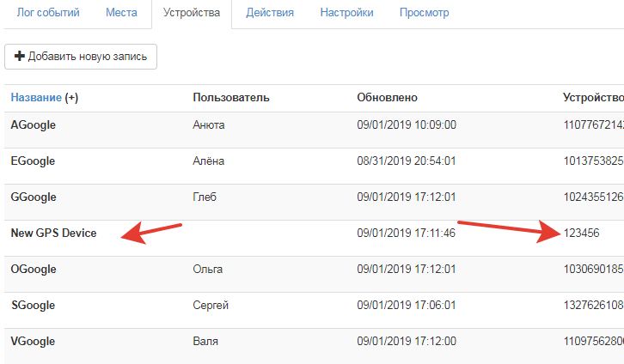
Task: Click the timestamp 09/01/2019 17:11:46
Action: (406, 233)
